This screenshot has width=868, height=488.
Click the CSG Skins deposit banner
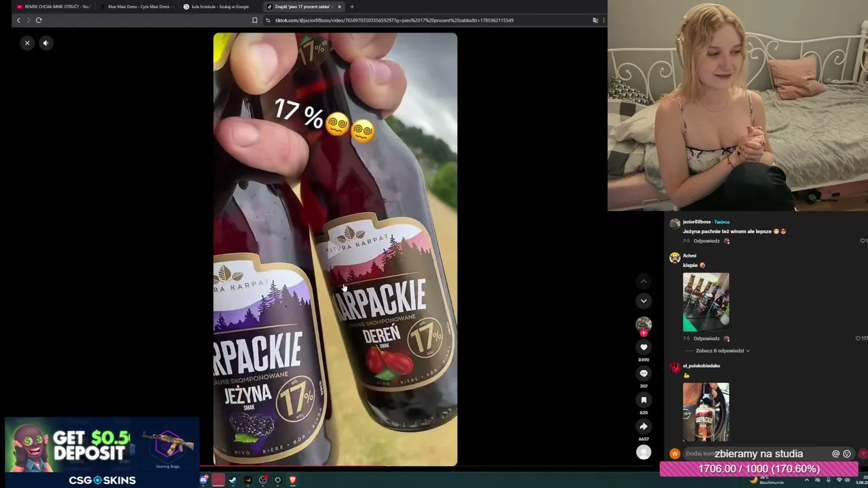tap(102, 452)
